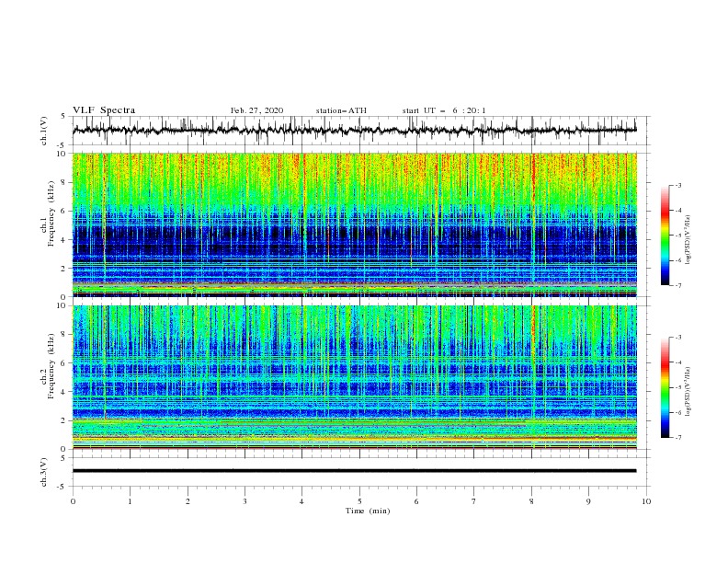Click the time axis tick label "5"
This screenshot has height=563, width=728.
[x=359, y=501]
